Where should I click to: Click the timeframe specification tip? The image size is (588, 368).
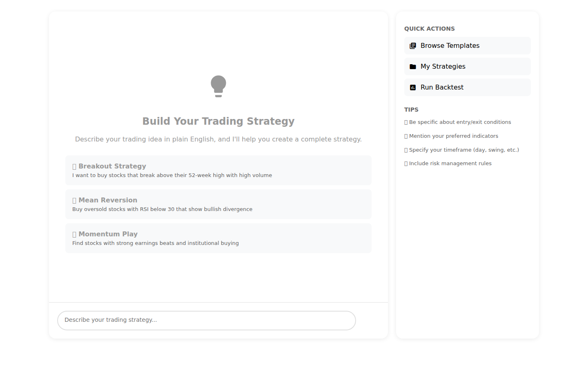pyautogui.click(x=462, y=150)
